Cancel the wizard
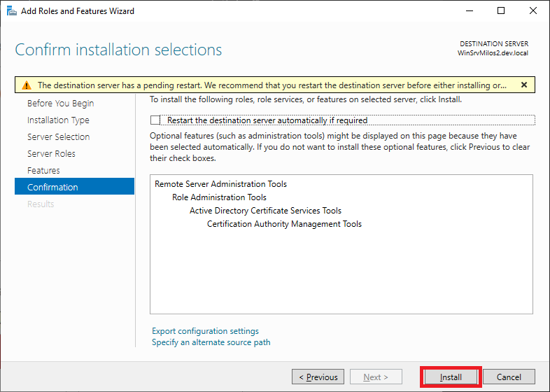The height and width of the screenshot is (392, 550). point(509,377)
